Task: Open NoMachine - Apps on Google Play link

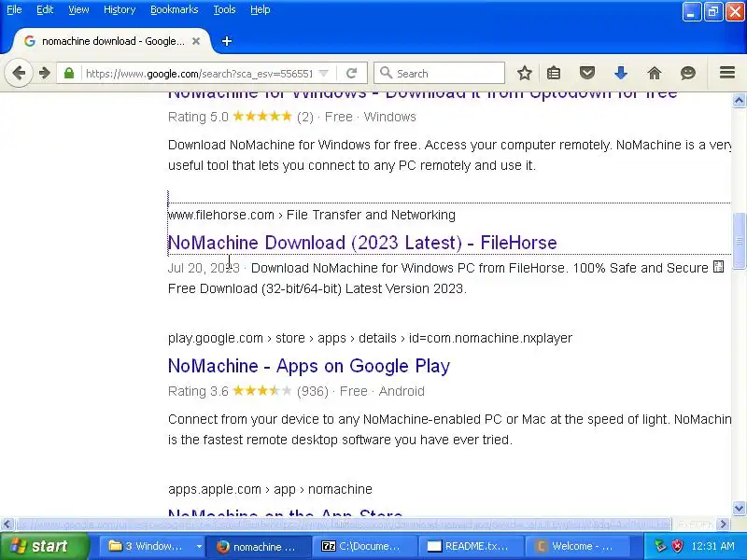Action: click(x=309, y=366)
